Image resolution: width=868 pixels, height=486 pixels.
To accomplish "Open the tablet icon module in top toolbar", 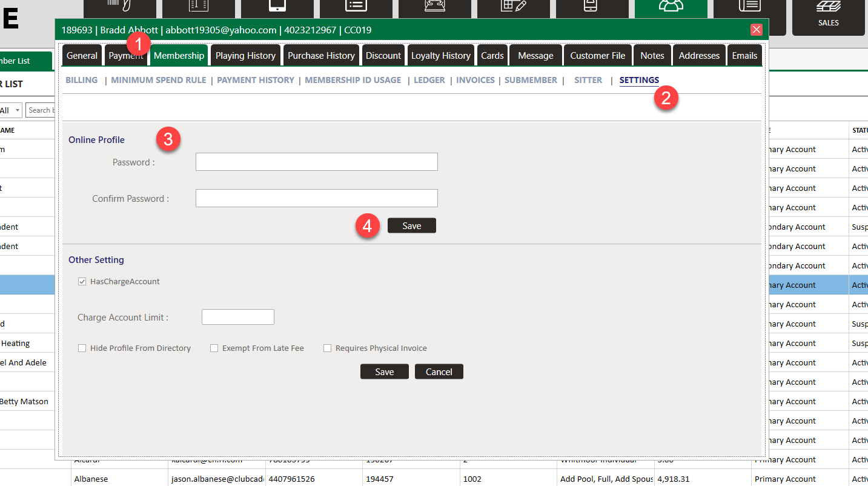I will click(277, 7).
